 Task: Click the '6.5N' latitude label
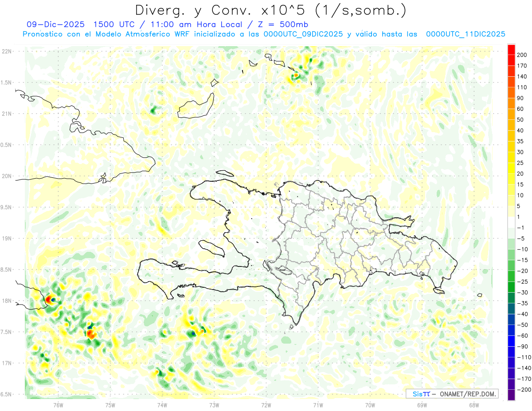pos(6,394)
